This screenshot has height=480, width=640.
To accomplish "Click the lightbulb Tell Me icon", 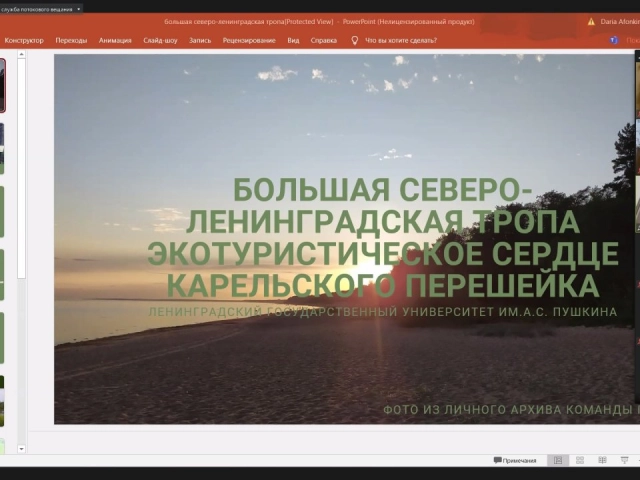I will coord(355,40).
